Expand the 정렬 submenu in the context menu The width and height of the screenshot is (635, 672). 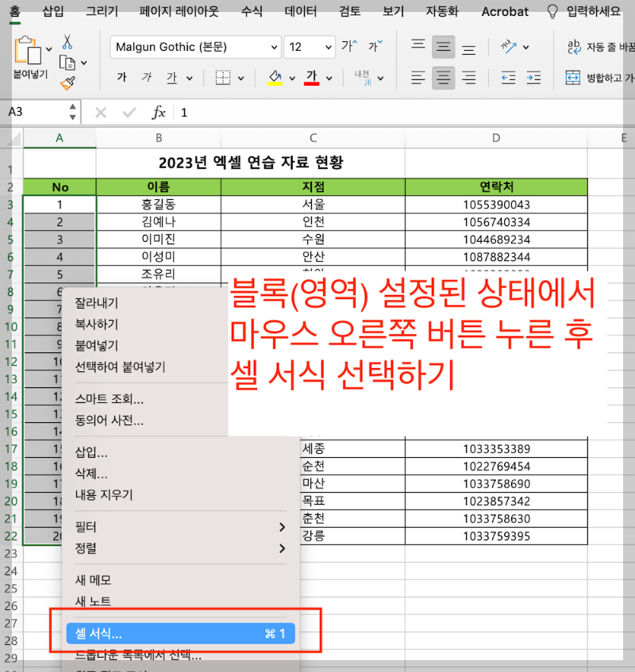click(181, 548)
